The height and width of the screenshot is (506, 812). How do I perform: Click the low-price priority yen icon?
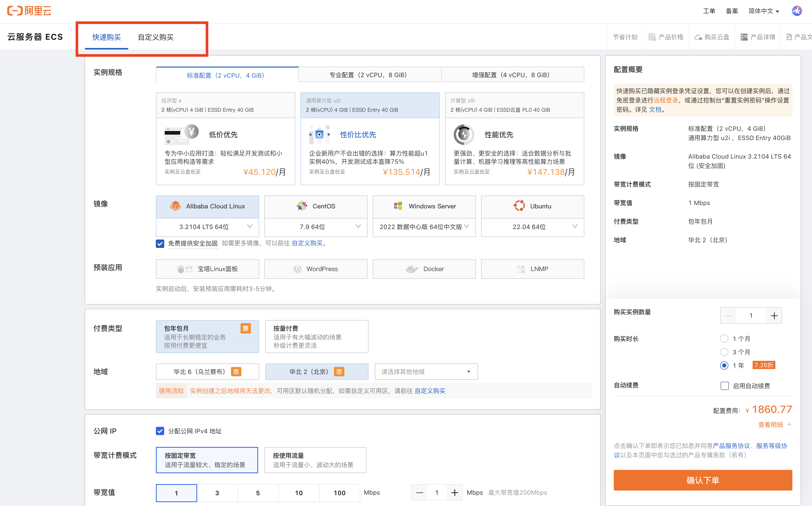tap(181, 134)
